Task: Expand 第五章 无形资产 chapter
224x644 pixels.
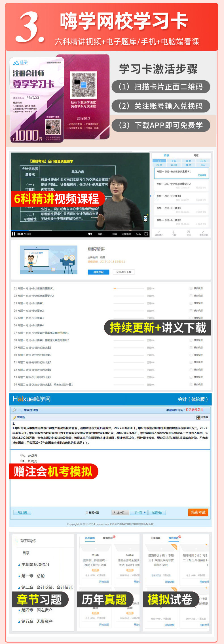Action: (19, 622)
